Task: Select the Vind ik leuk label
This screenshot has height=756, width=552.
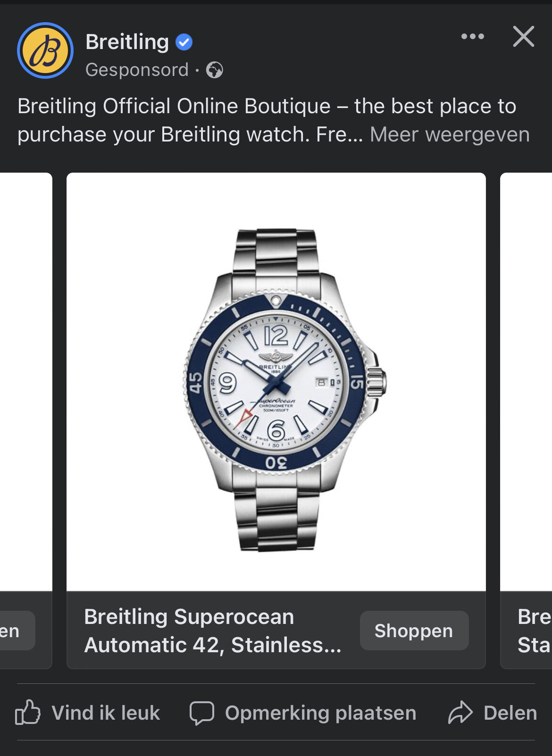Action: click(x=106, y=713)
